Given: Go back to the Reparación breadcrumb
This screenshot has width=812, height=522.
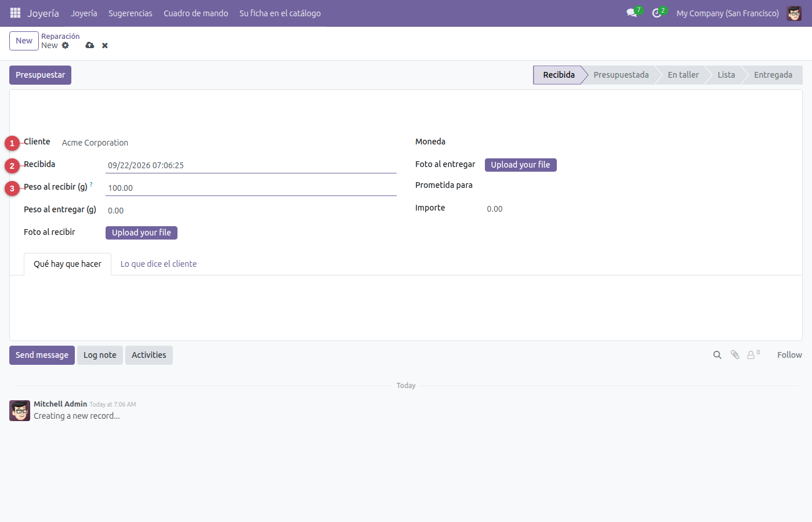Looking at the screenshot, I should (x=60, y=36).
